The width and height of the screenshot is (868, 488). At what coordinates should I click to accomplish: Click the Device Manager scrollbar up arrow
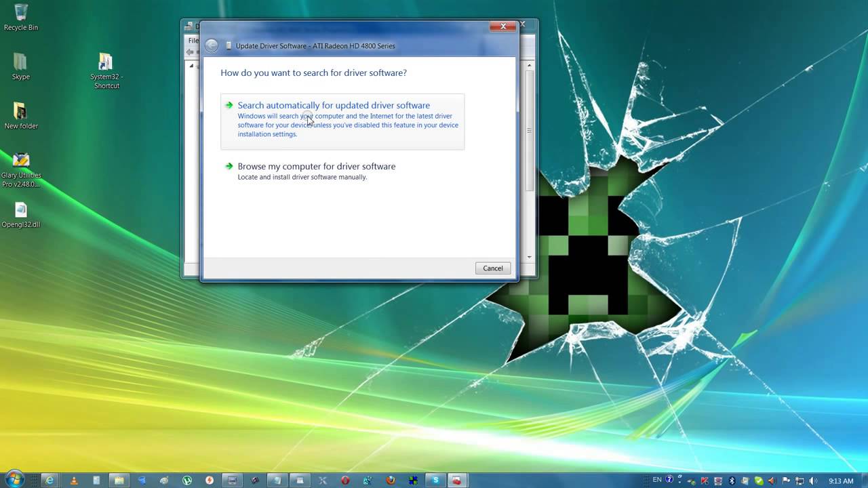(530, 65)
